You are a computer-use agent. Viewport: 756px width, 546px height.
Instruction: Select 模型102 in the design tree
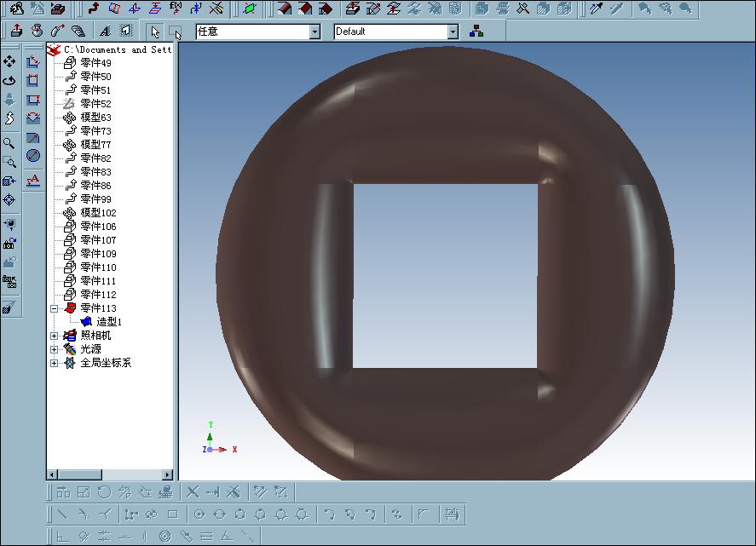coord(98,212)
